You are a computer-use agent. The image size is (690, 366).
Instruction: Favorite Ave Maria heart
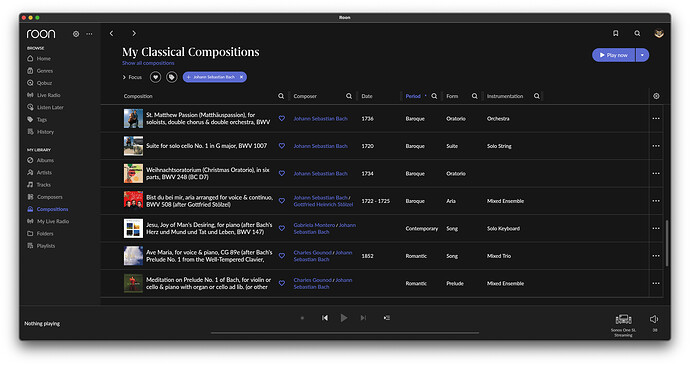(x=282, y=256)
